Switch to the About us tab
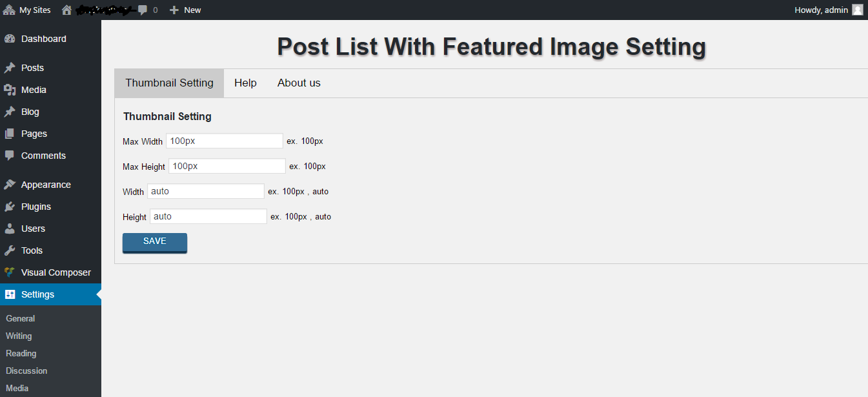Image resolution: width=868 pixels, height=397 pixels. (299, 83)
